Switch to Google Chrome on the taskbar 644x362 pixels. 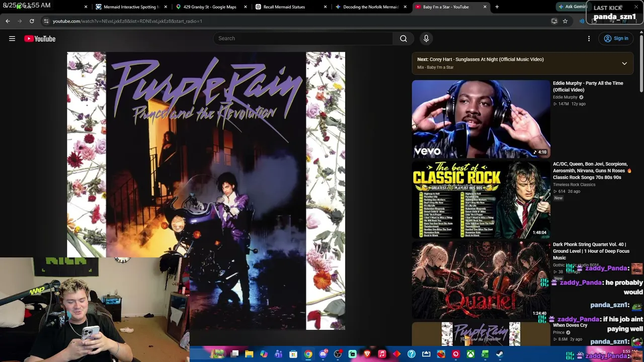click(308, 354)
